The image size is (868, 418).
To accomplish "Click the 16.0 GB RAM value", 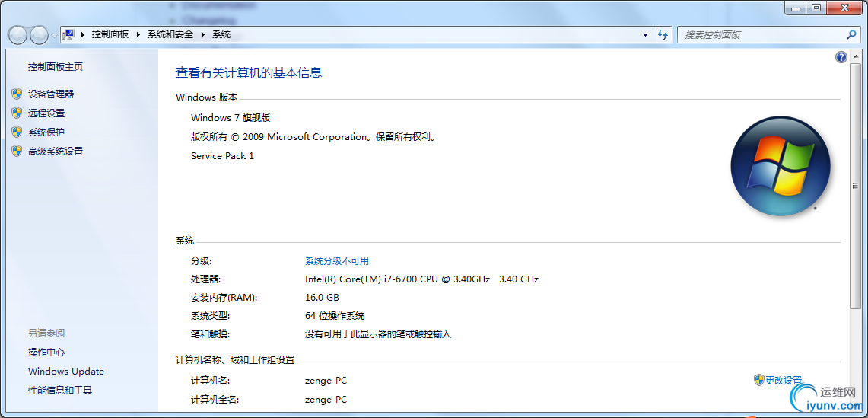I will tap(323, 298).
